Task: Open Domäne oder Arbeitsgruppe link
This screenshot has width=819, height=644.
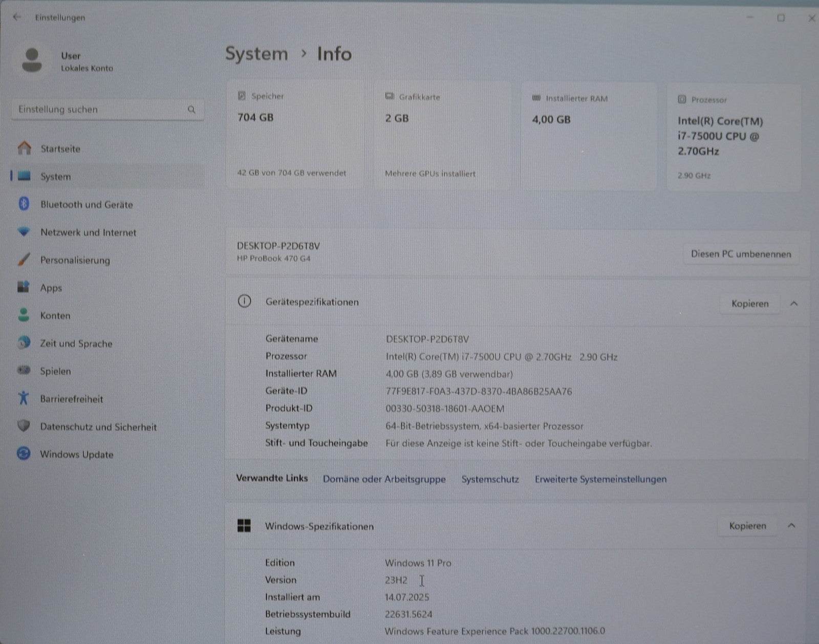Action: pyautogui.click(x=384, y=479)
